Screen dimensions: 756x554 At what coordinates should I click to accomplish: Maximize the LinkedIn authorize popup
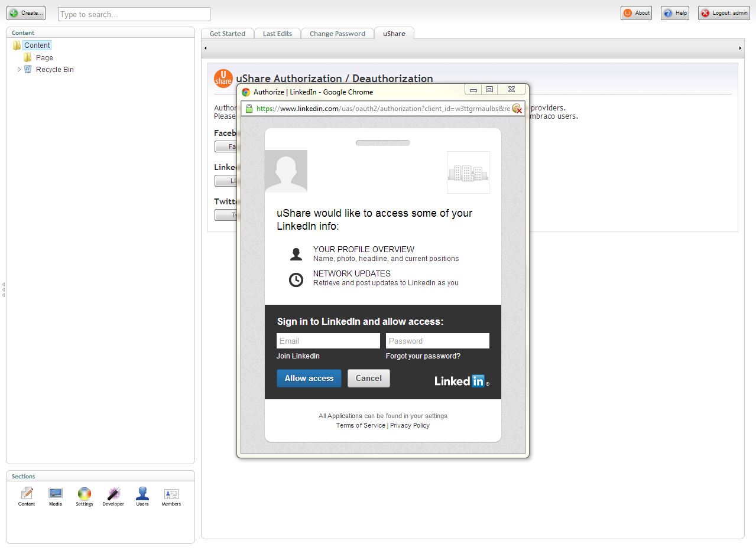tap(489, 90)
